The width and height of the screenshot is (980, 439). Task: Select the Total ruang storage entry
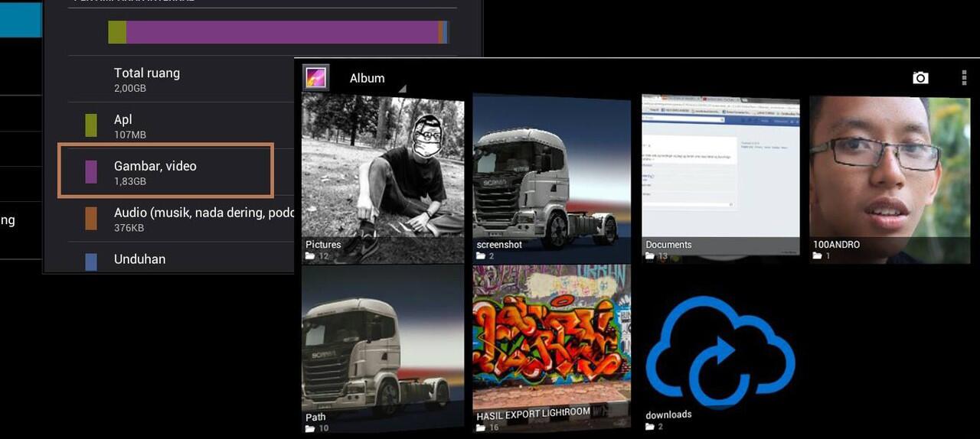(x=181, y=80)
